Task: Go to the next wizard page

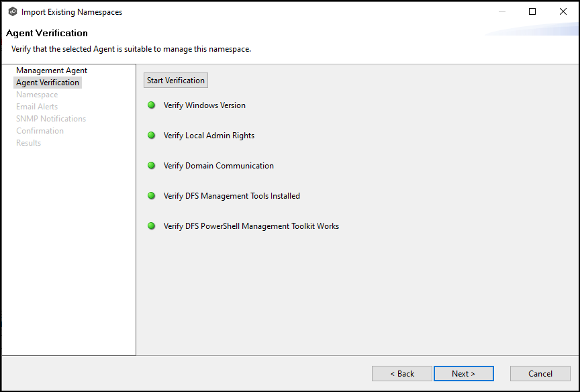Action: coord(463,374)
